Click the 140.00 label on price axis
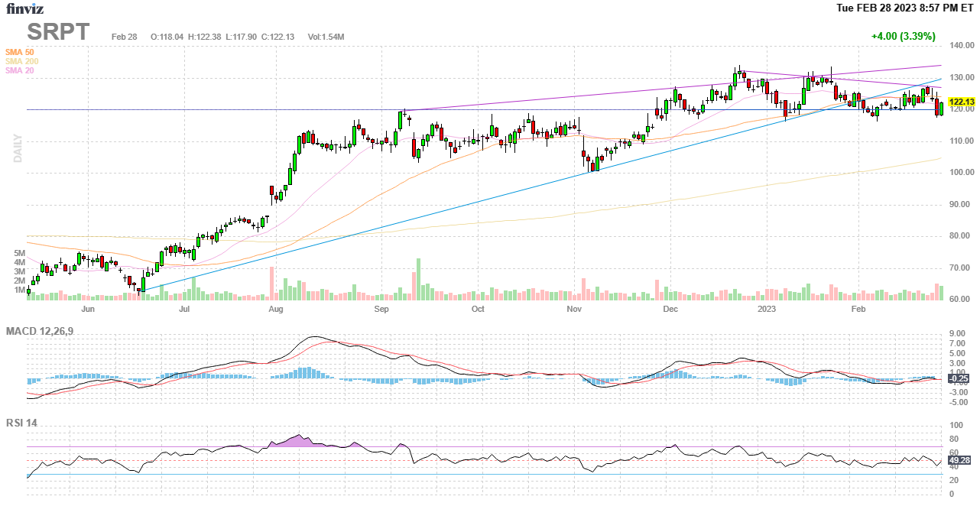 coord(960,47)
